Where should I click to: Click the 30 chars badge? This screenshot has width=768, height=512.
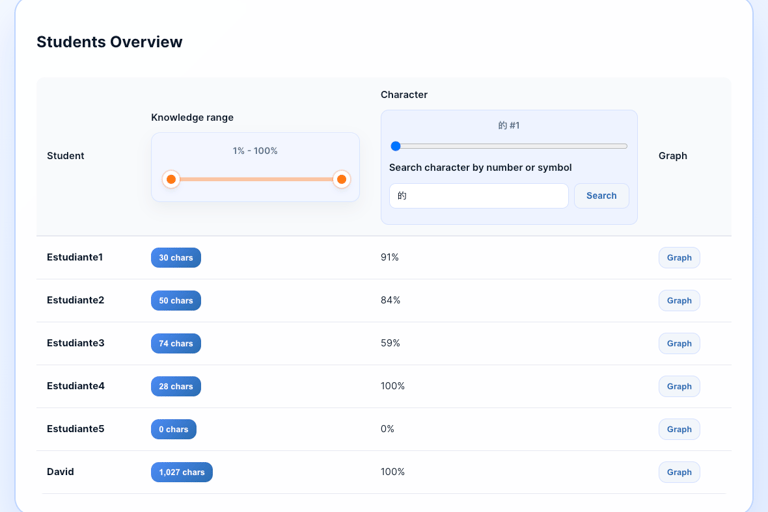coord(176,258)
